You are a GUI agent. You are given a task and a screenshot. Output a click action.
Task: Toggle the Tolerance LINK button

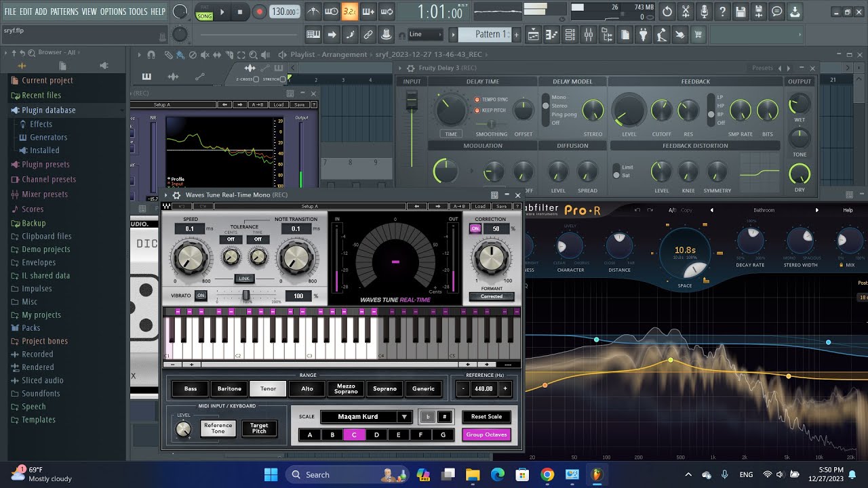(x=244, y=279)
